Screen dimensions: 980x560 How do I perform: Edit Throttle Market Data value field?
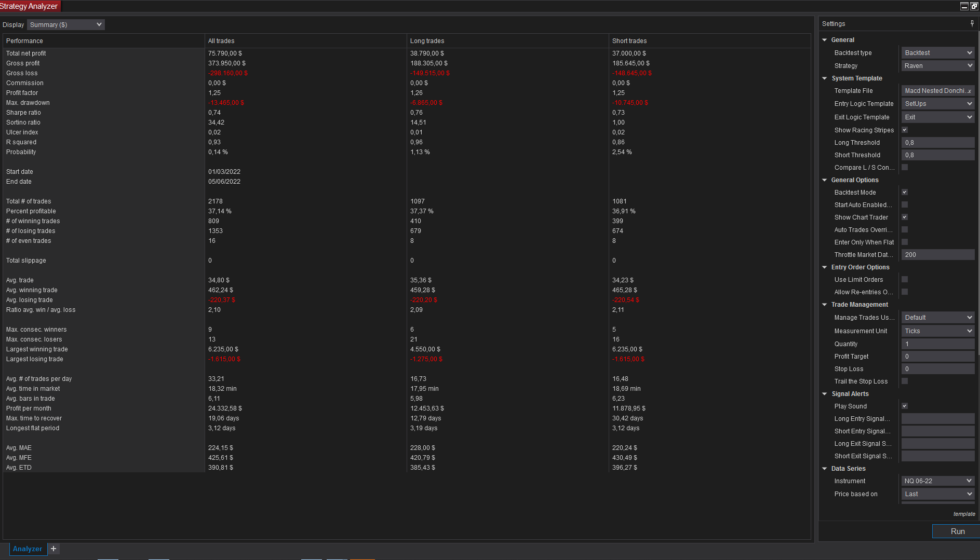coord(938,255)
